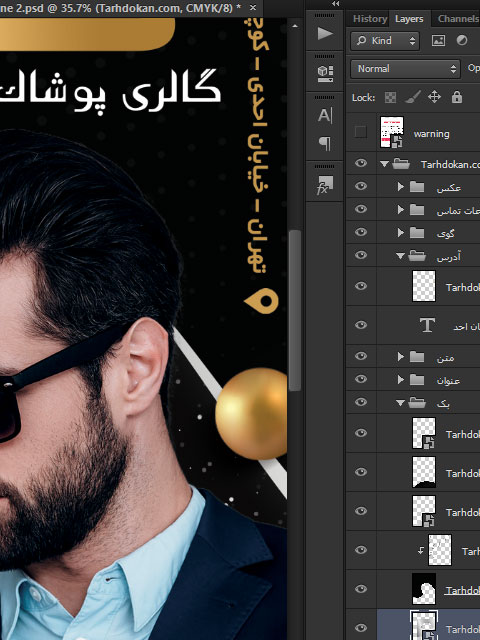Switch to the History tab

pos(369,19)
